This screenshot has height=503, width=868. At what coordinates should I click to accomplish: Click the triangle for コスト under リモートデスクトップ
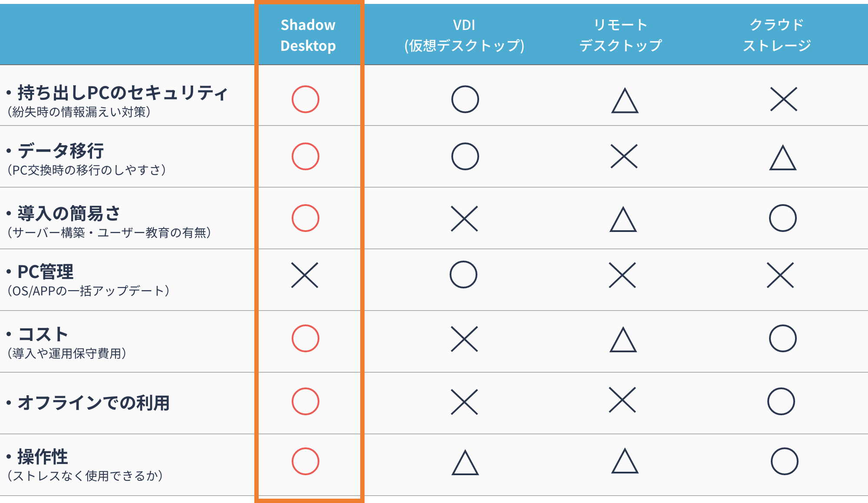pyautogui.click(x=623, y=339)
